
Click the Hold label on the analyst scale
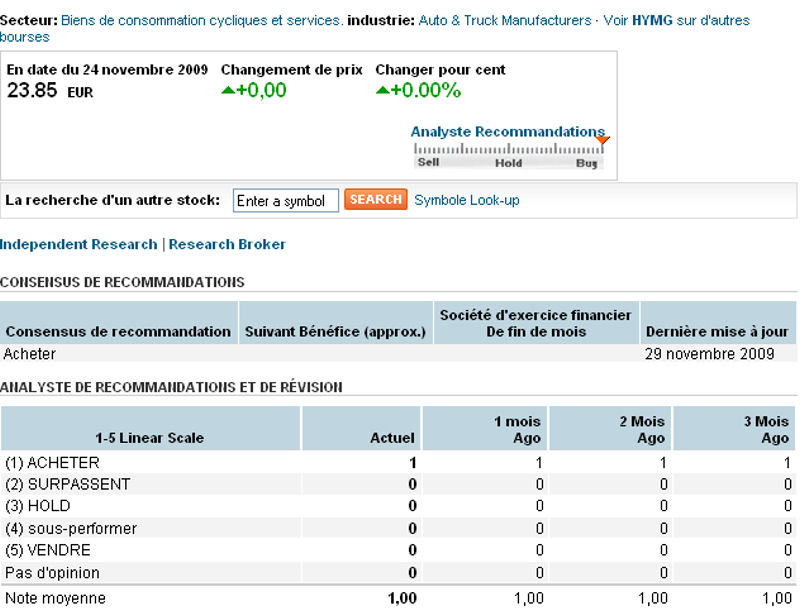coord(508,162)
